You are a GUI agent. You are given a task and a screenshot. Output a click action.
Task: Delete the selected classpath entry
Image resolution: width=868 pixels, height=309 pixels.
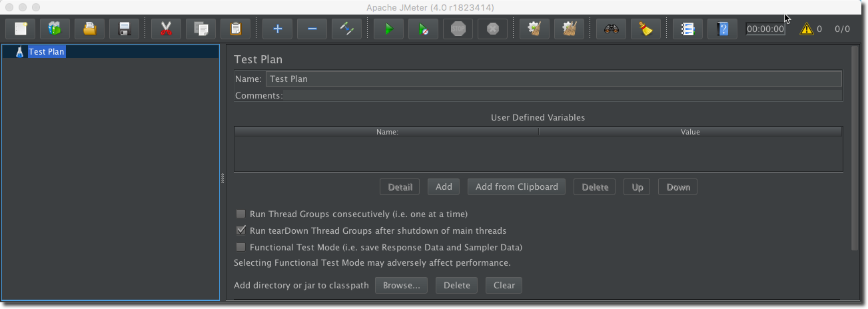[x=457, y=285]
